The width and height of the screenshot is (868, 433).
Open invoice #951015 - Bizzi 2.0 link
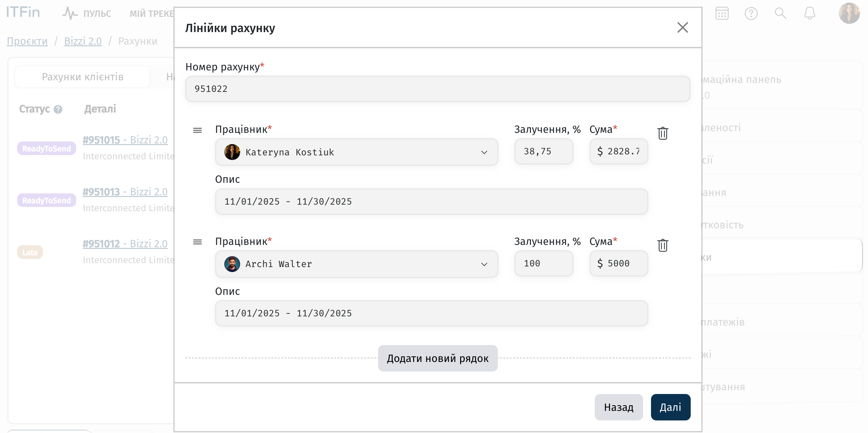(125, 140)
